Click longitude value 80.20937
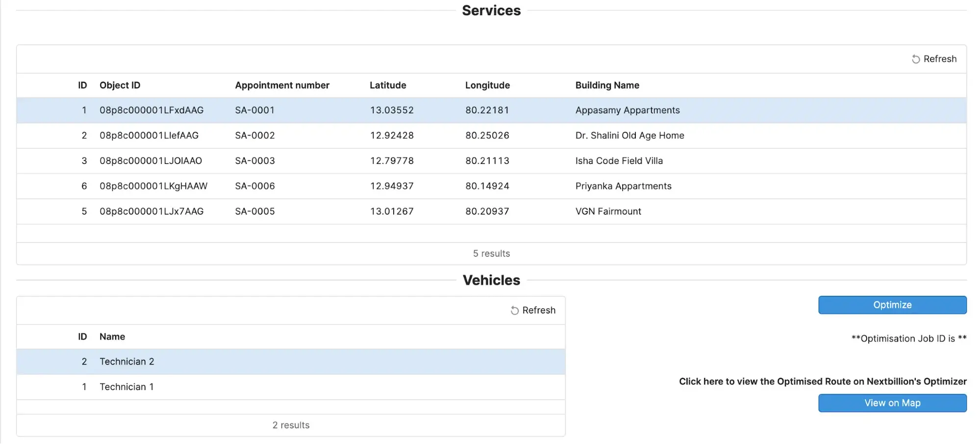The height and width of the screenshot is (444, 980). pyautogui.click(x=487, y=211)
